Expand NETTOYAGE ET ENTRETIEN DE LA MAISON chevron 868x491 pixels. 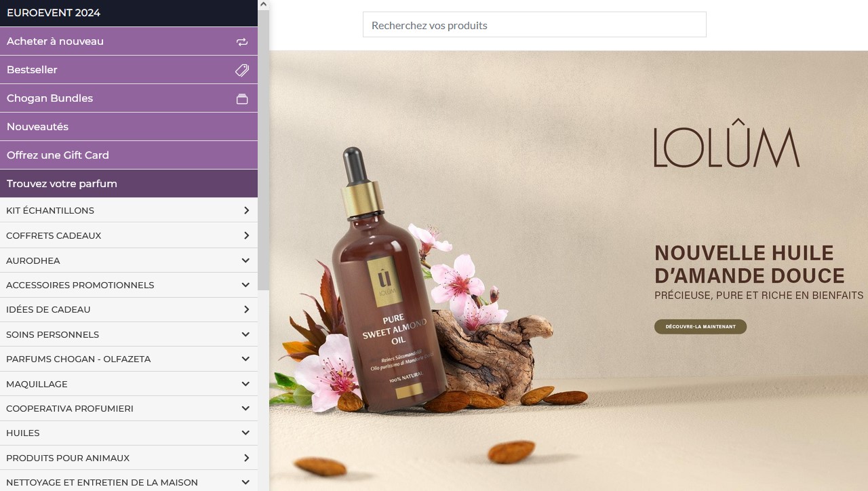[245, 482]
